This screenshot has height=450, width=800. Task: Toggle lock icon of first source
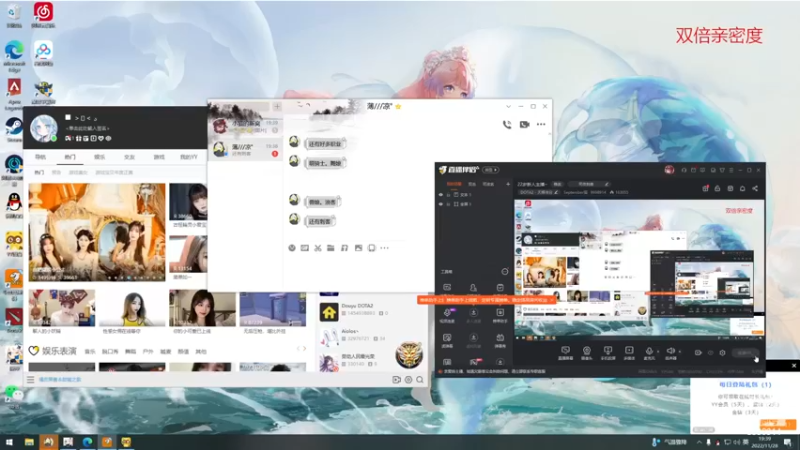click(448, 194)
